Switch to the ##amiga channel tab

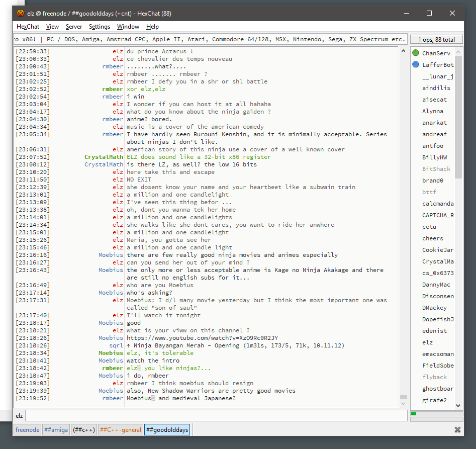56,429
